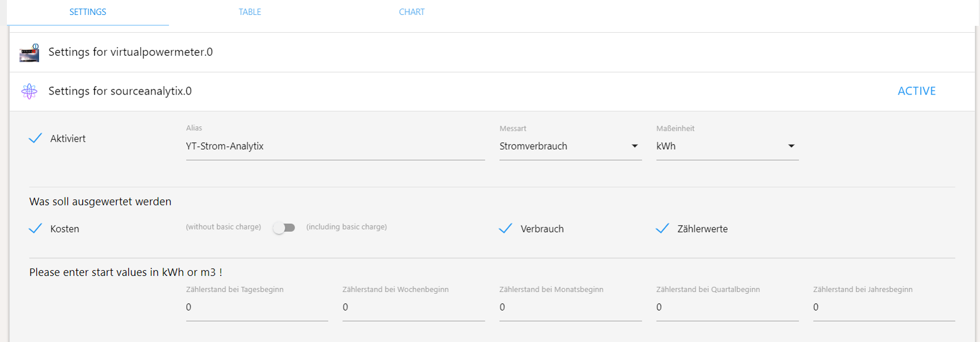The height and width of the screenshot is (342, 980).
Task: Select the Zählerstand bei Monatsbeginn field
Action: (570, 308)
